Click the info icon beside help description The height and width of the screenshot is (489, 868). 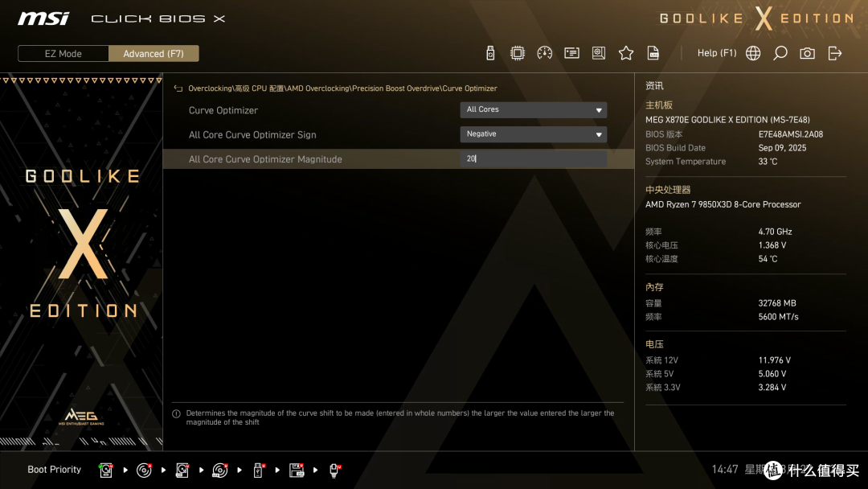tap(177, 413)
